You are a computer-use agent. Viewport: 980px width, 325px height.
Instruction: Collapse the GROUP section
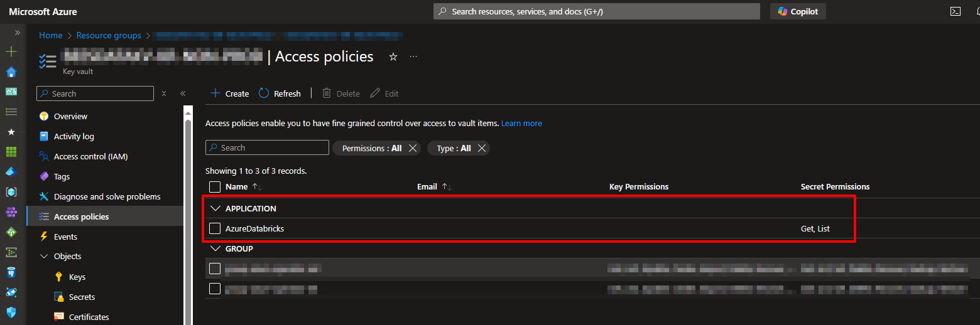click(215, 248)
